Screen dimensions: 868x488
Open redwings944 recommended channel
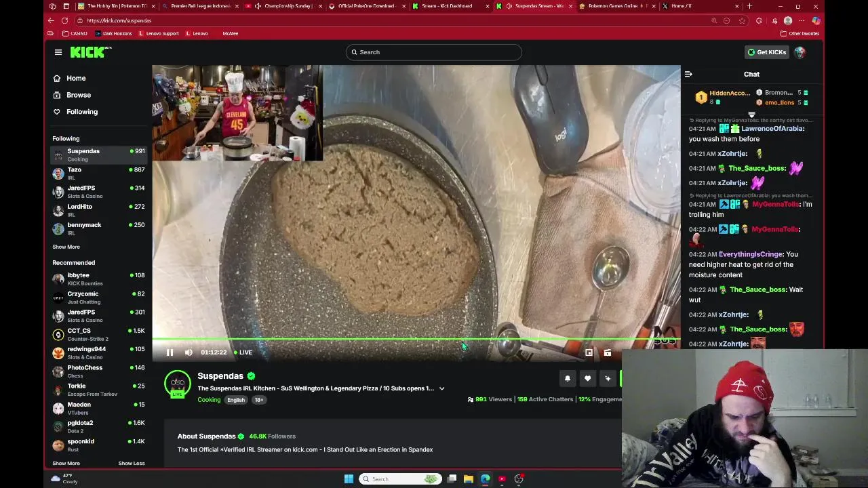tap(99, 353)
